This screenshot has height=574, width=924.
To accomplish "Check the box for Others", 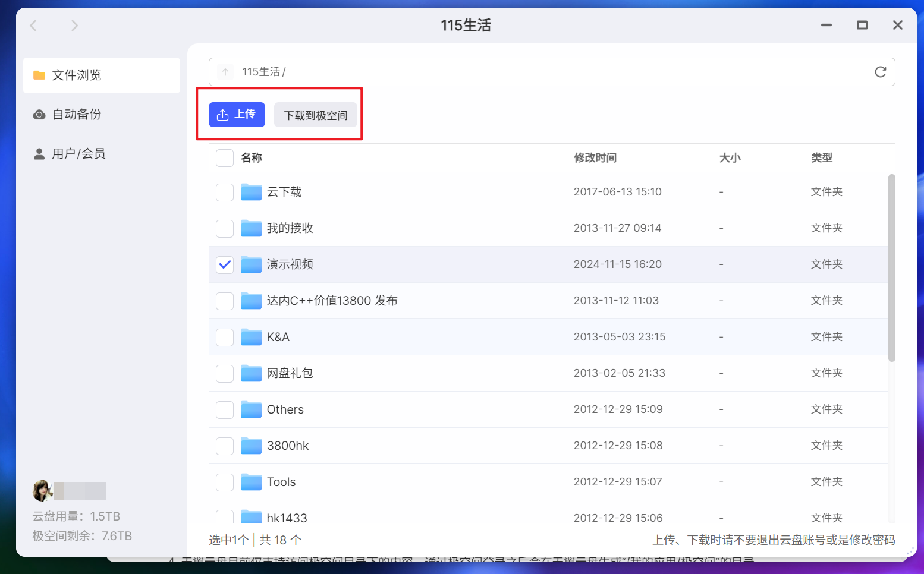I will (x=225, y=410).
